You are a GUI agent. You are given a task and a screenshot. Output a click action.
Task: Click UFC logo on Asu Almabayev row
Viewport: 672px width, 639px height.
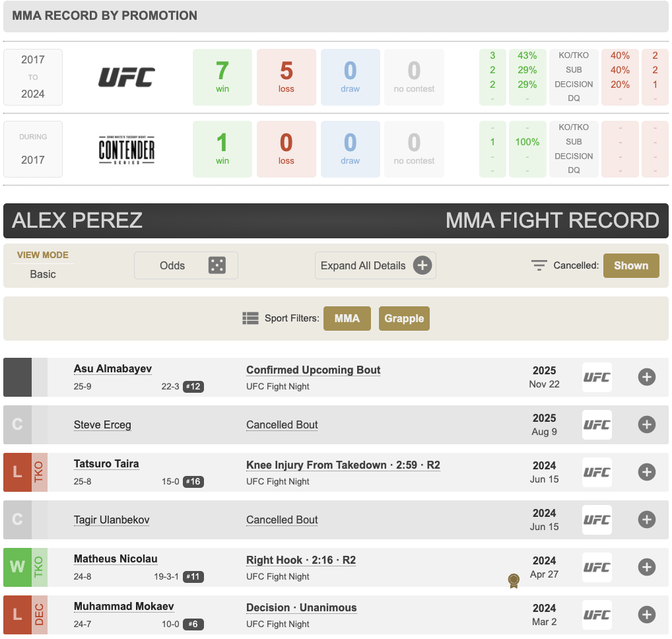coord(597,378)
